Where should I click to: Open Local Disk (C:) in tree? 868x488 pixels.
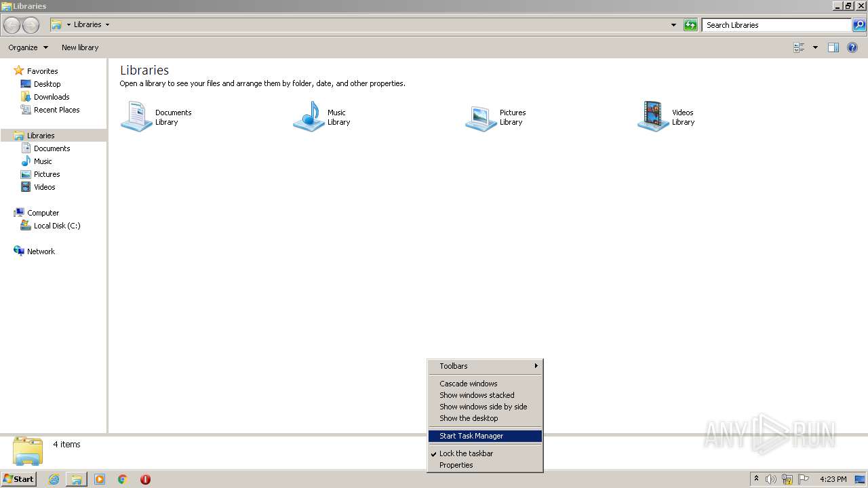point(57,226)
